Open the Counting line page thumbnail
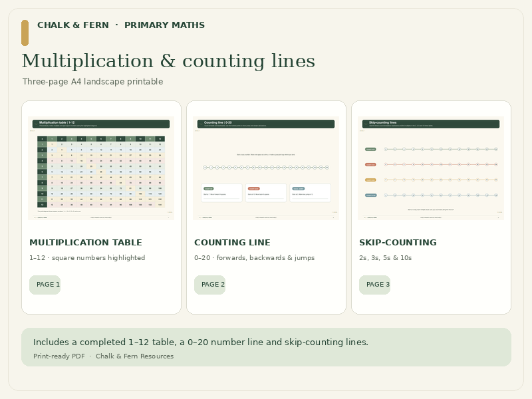 [266, 168]
